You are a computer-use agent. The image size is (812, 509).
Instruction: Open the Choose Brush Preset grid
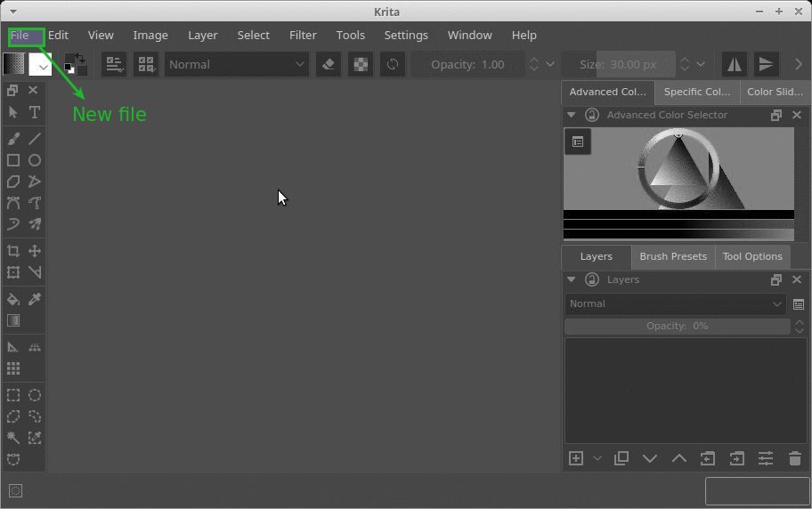[146, 64]
